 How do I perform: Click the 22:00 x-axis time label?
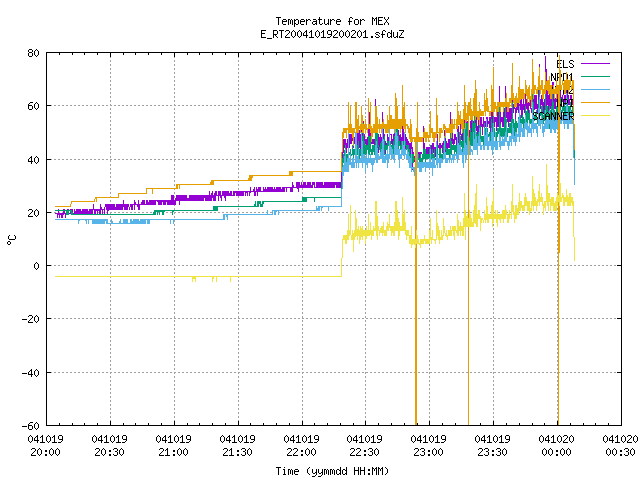click(x=301, y=452)
